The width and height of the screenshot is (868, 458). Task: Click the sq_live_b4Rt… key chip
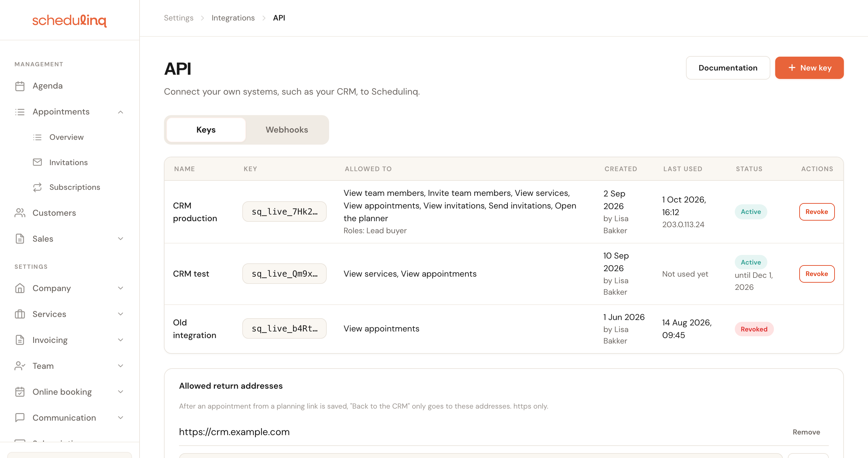tap(285, 329)
